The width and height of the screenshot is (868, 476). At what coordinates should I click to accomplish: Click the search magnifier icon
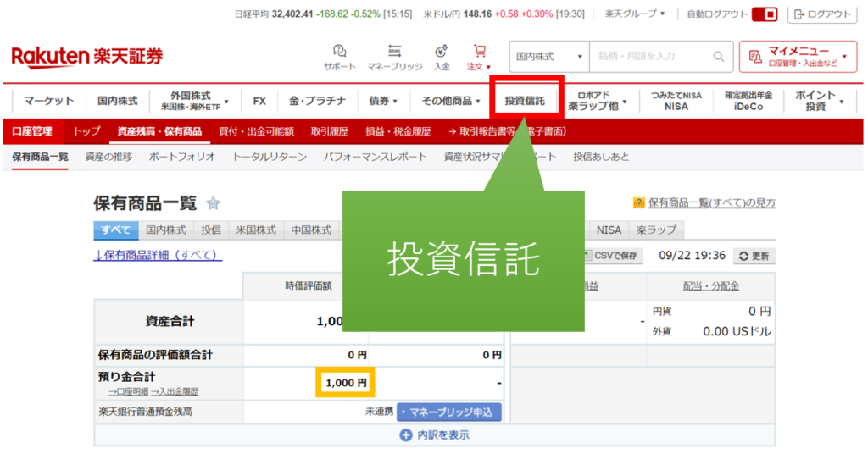719,57
